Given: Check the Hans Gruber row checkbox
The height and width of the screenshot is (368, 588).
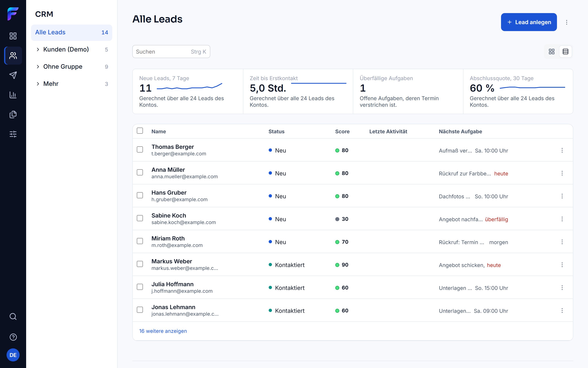Looking at the screenshot, I should [140, 195].
